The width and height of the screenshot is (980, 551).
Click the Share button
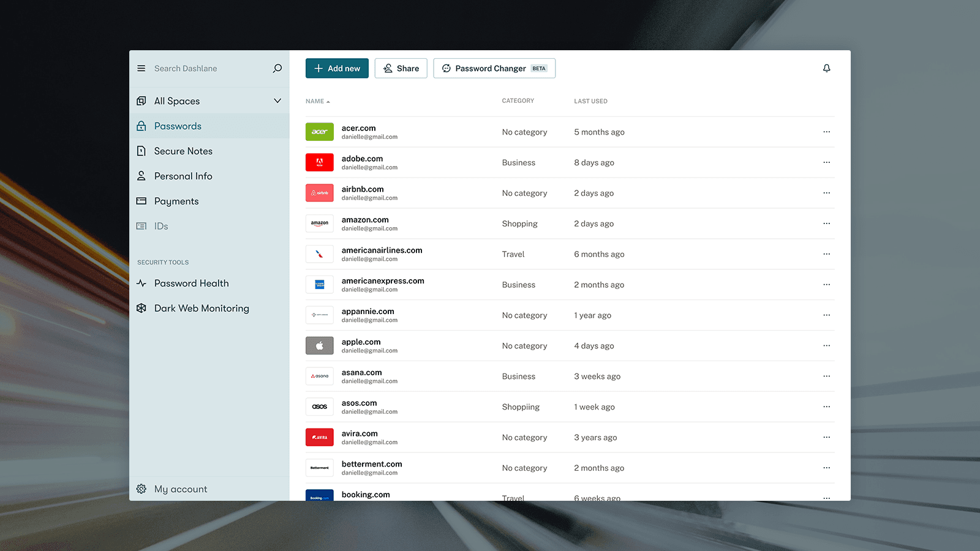401,69
